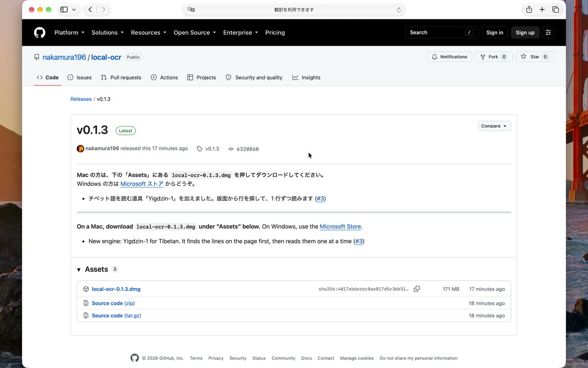
Task: Open the footer Docs link
Action: pos(307,358)
